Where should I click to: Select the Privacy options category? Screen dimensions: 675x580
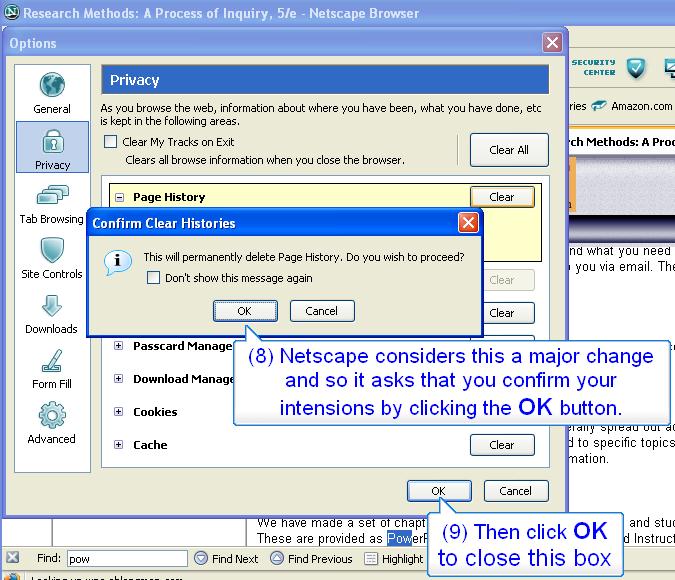pyautogui.click(x=53, y=147)
